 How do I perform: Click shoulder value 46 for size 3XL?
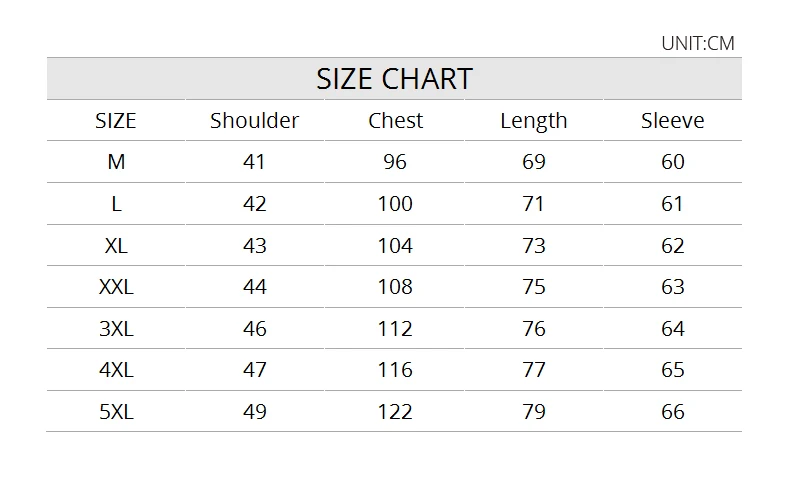pos(255,329)
